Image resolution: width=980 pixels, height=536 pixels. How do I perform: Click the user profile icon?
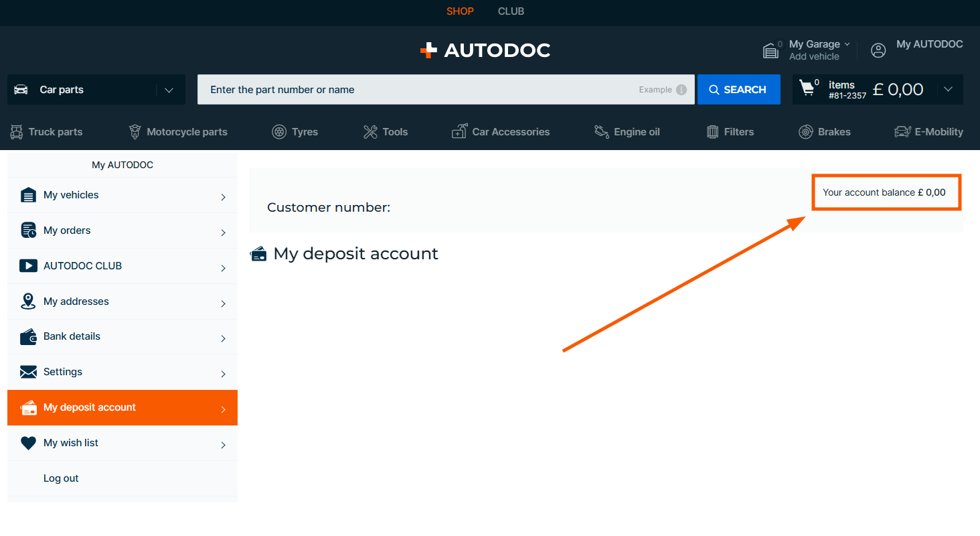coord(878,50)
